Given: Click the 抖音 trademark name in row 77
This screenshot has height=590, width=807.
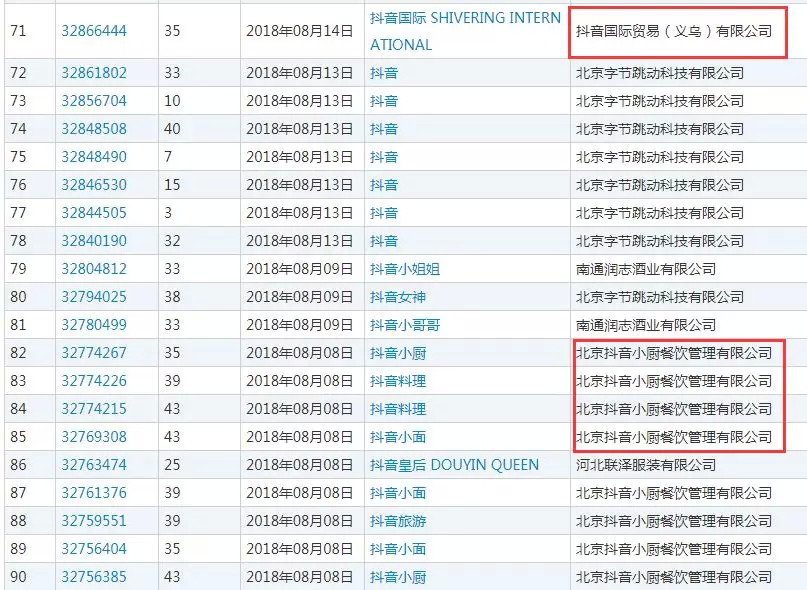Looking at the screenshot, I should click(x=384, y=213).
